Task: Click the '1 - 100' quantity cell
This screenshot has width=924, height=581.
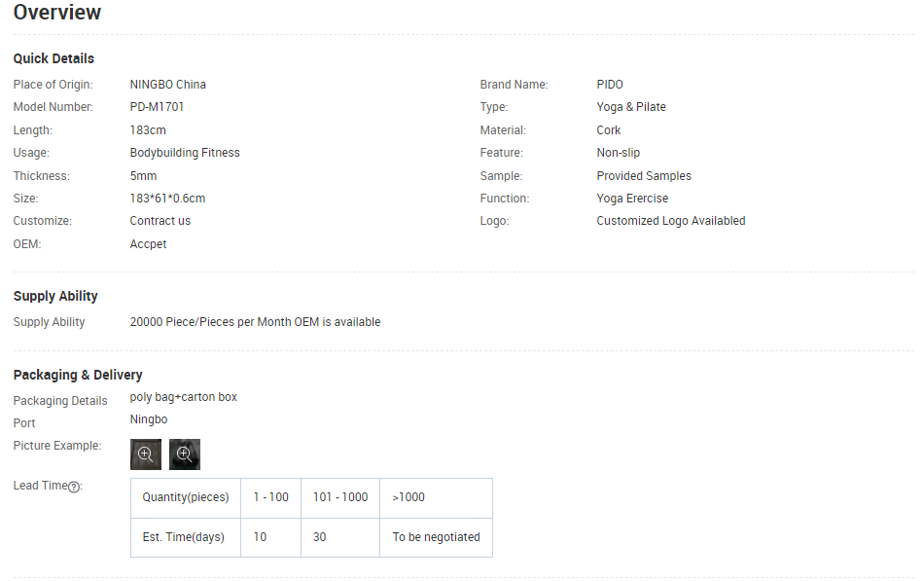Action: click(270, 497)
